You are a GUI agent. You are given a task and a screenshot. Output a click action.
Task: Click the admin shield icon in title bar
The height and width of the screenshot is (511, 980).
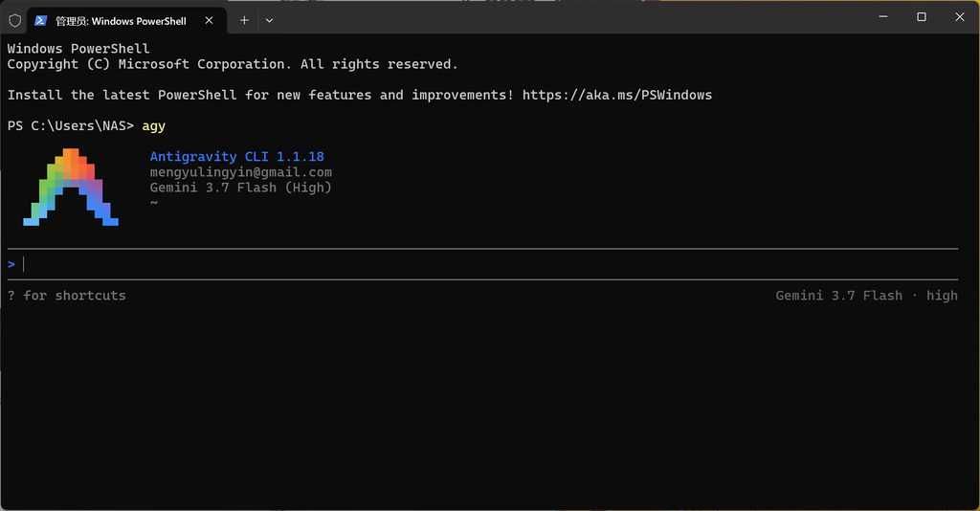(x=15, y=21)
